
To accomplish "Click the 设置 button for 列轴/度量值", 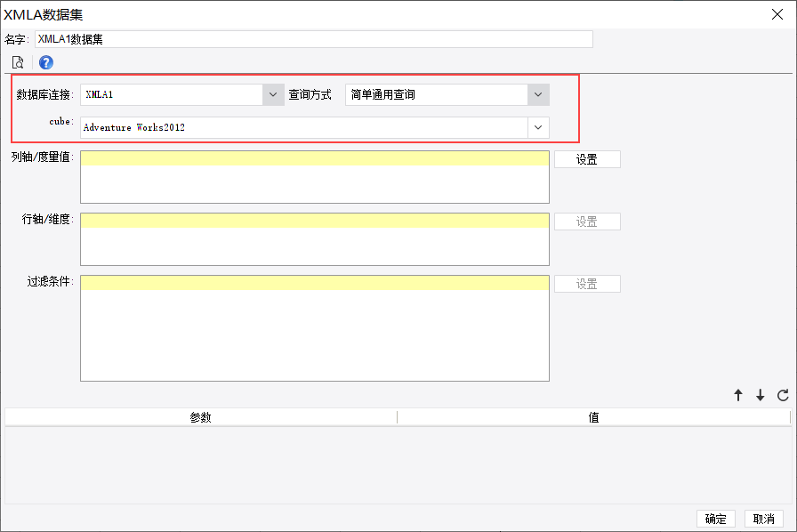I will click(587, 159).
